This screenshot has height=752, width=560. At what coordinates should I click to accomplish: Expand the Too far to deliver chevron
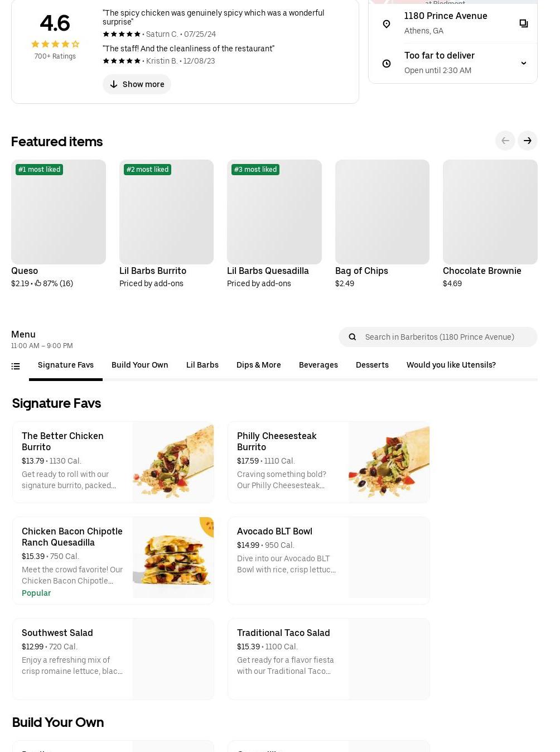pyautogui.click(x=523, y=63)
